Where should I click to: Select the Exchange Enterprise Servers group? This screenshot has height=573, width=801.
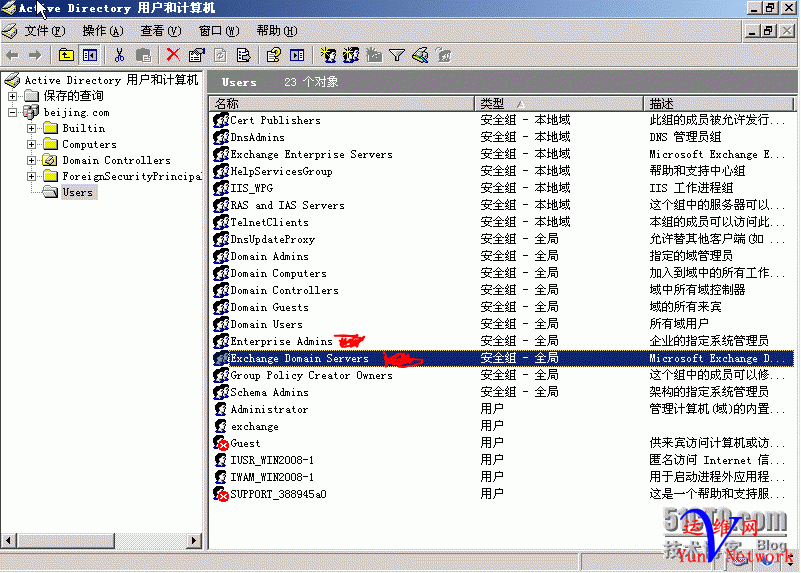[x=312, y=154]
